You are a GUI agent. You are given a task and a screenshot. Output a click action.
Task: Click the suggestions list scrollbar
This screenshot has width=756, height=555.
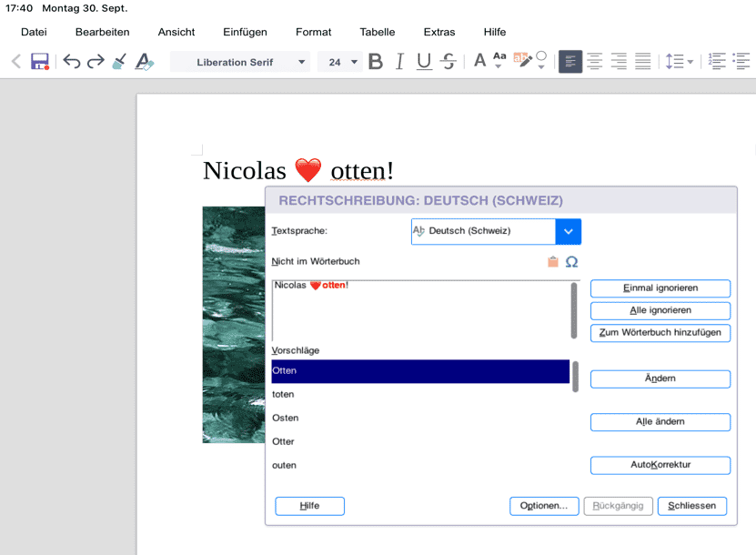click(x=574, y=377)
